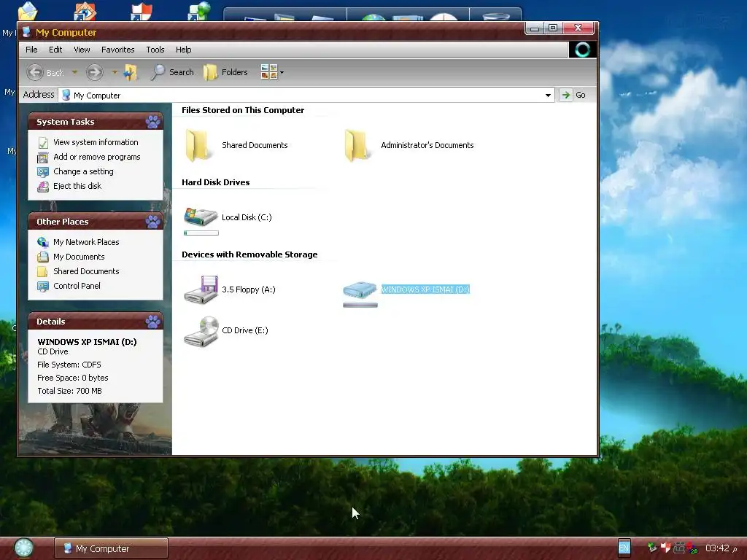The height and width of the screenshot is (560, 747).
Task: Click the Up folder toolbar icon
Action: [131, 72]
